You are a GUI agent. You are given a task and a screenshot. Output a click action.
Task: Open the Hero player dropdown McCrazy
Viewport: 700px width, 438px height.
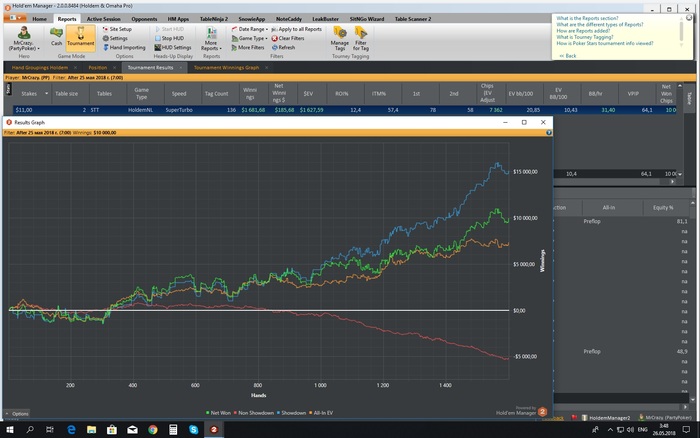click(24, 39)
